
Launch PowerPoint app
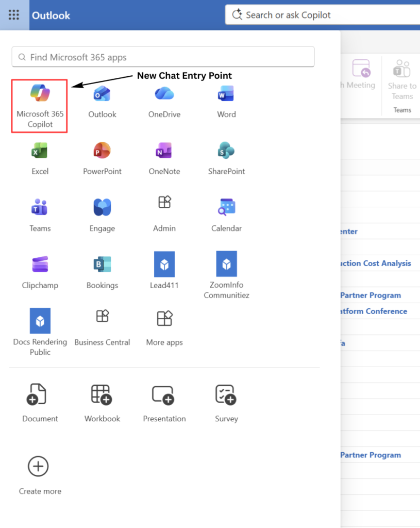pyautogui.click(x=102, y=159)
